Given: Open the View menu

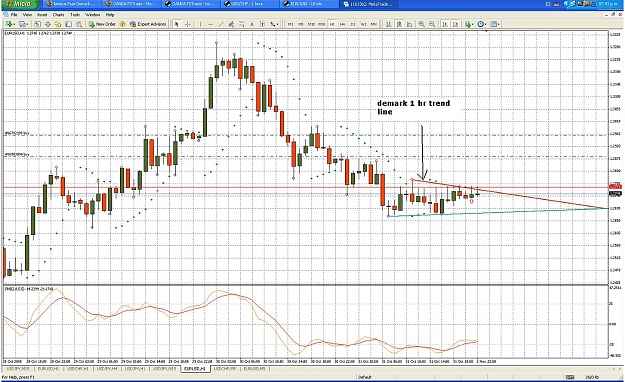Looking at the screenshot, I should pyautogui.click(x=27, y=15).
